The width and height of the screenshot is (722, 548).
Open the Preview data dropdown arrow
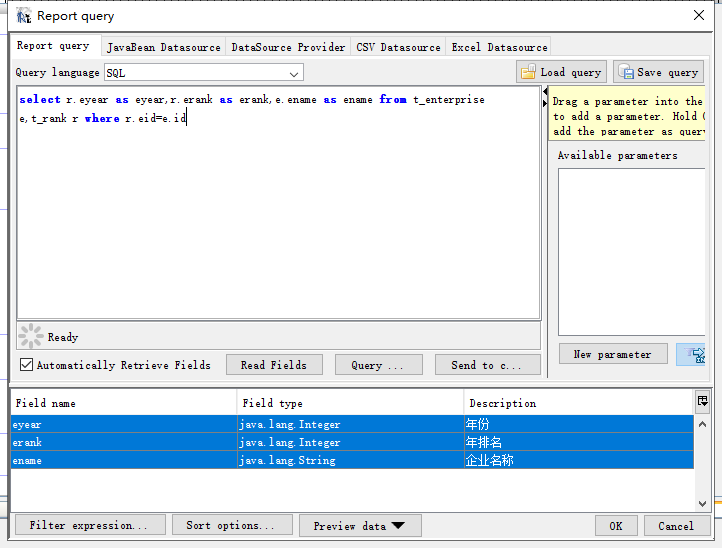[x=398, y=525]
